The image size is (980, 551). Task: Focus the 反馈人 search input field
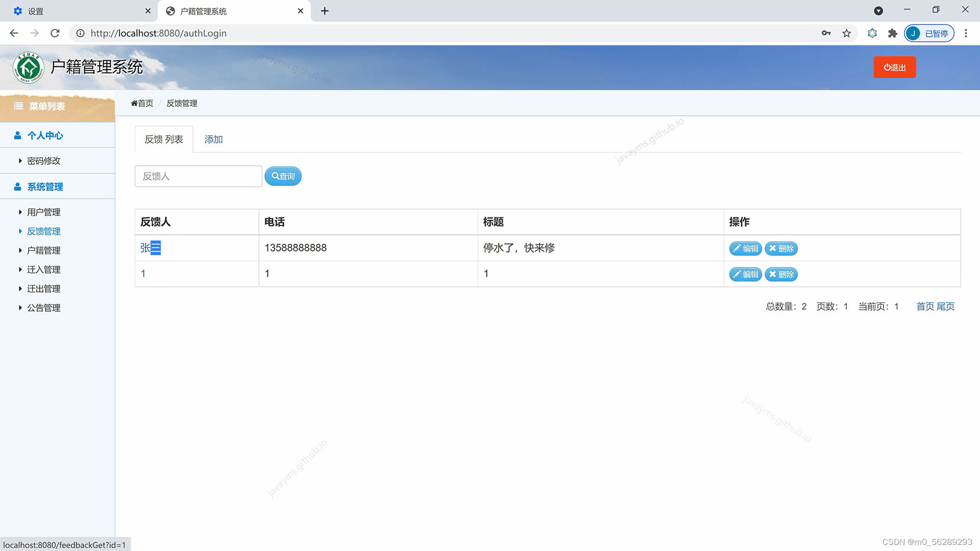[198, 176]
